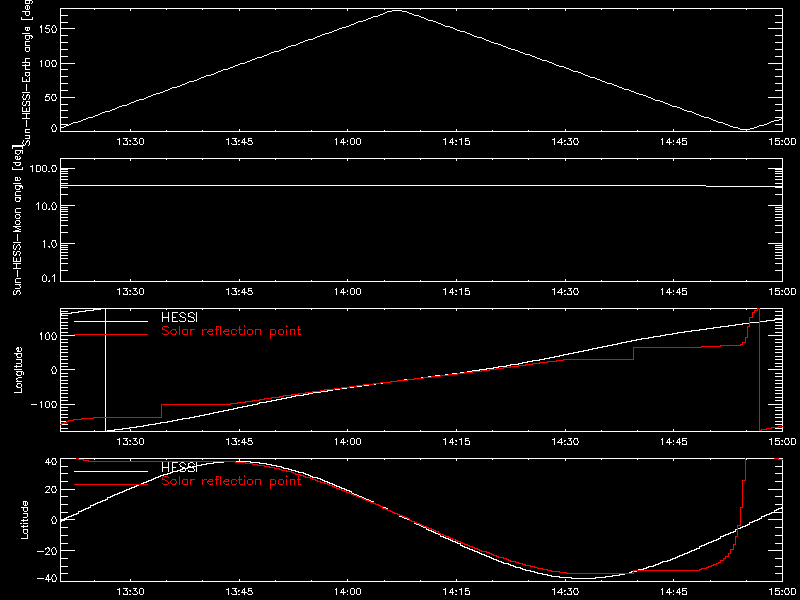Click 14:15 time label under Latitude plot
Viewport: 800px width, 600px height.
(x=457, y=592)
